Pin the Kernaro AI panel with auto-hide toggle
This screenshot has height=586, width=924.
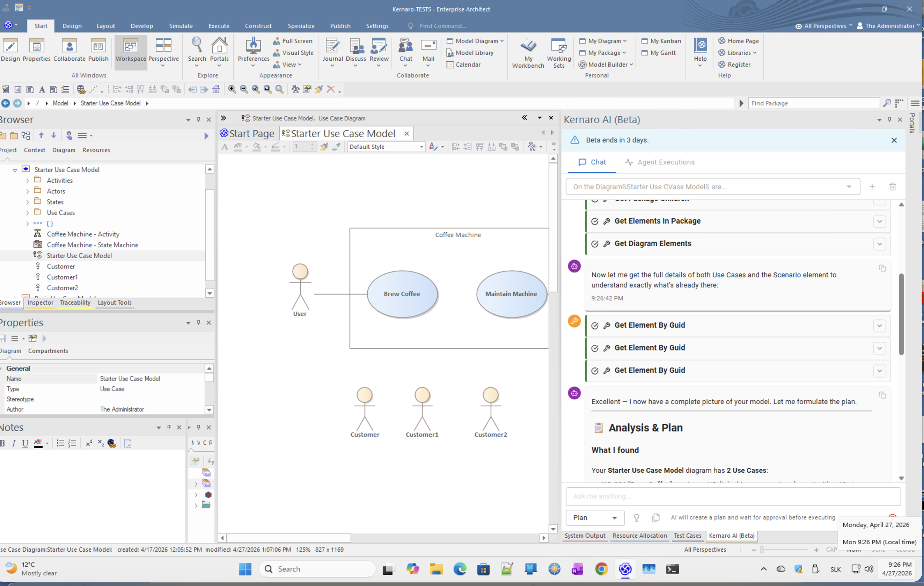click(x=889, y=120)
